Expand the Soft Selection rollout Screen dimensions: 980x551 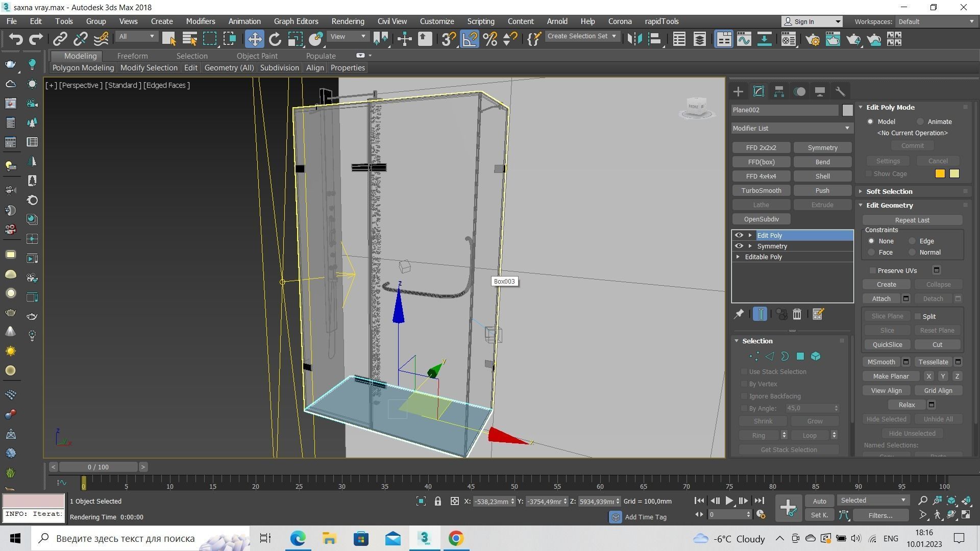pos(889,191)
